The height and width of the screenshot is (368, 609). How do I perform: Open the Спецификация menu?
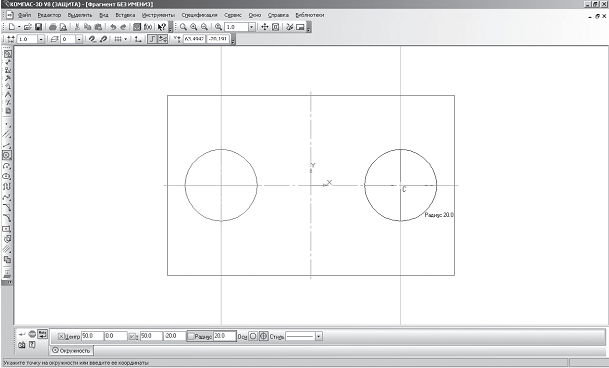tap(199, 15)
